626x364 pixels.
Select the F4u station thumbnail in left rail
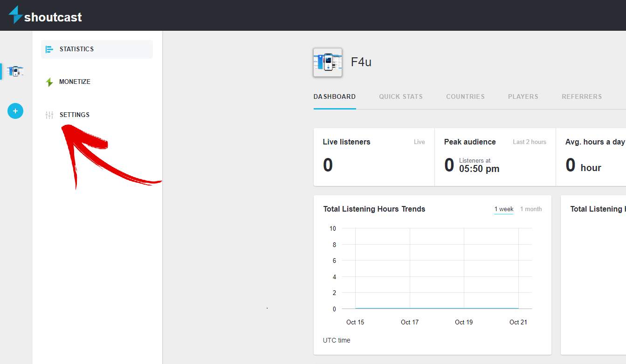(x=15, y=71)
